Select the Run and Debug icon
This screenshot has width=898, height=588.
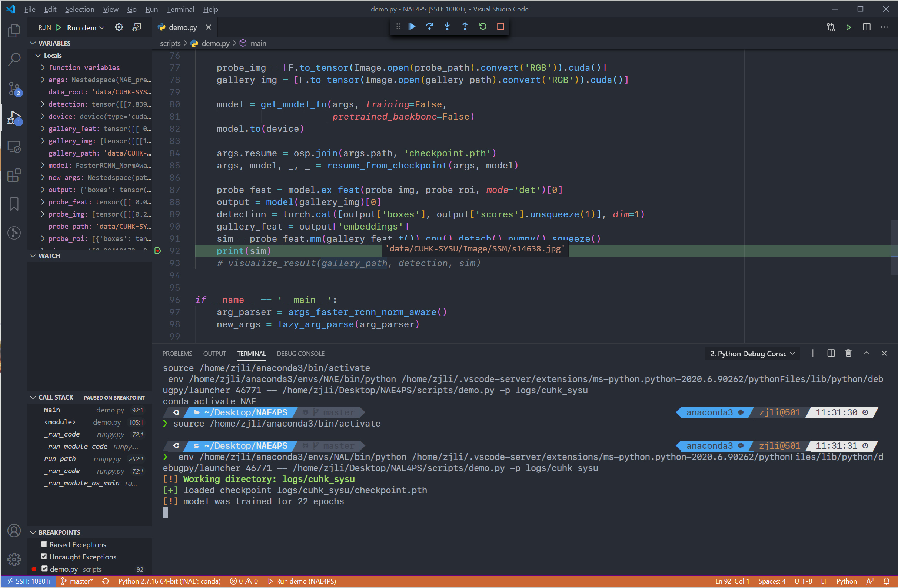pos(14,118)
